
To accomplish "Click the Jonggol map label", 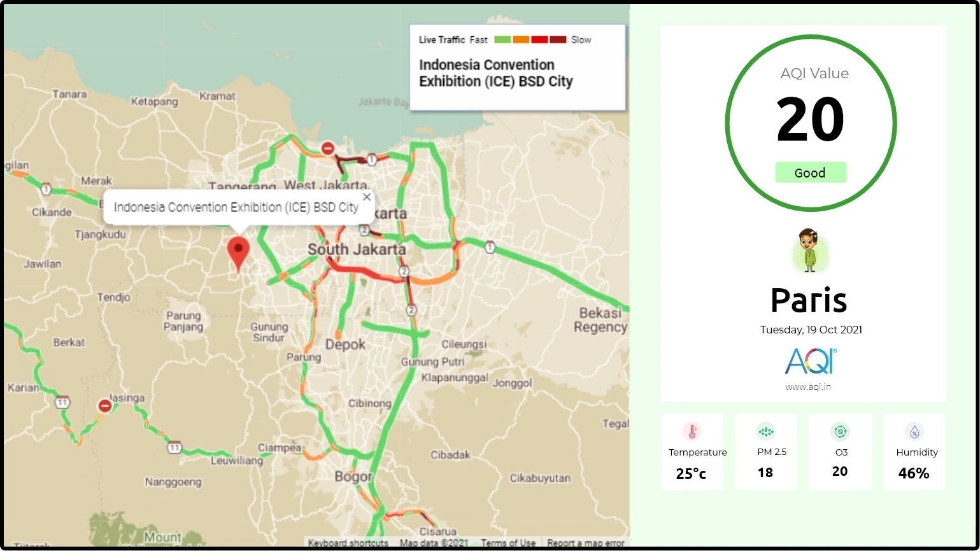I will click(x=512, y=383).
